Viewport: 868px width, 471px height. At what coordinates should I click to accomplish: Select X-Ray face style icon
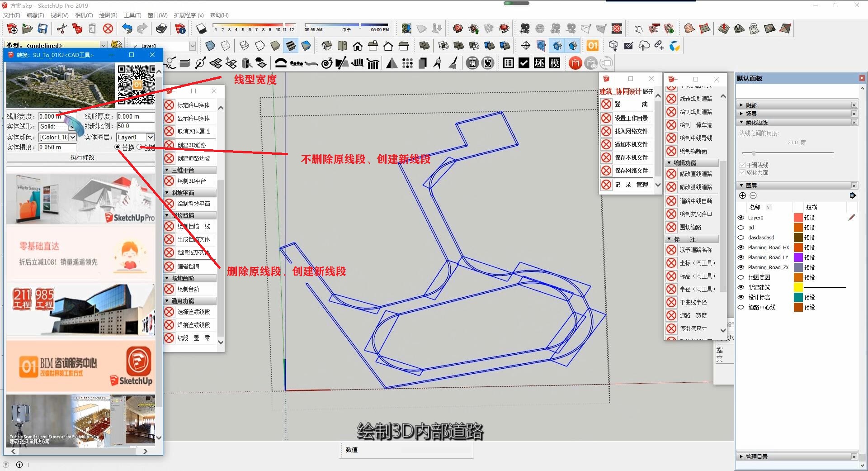coord(210,46)
